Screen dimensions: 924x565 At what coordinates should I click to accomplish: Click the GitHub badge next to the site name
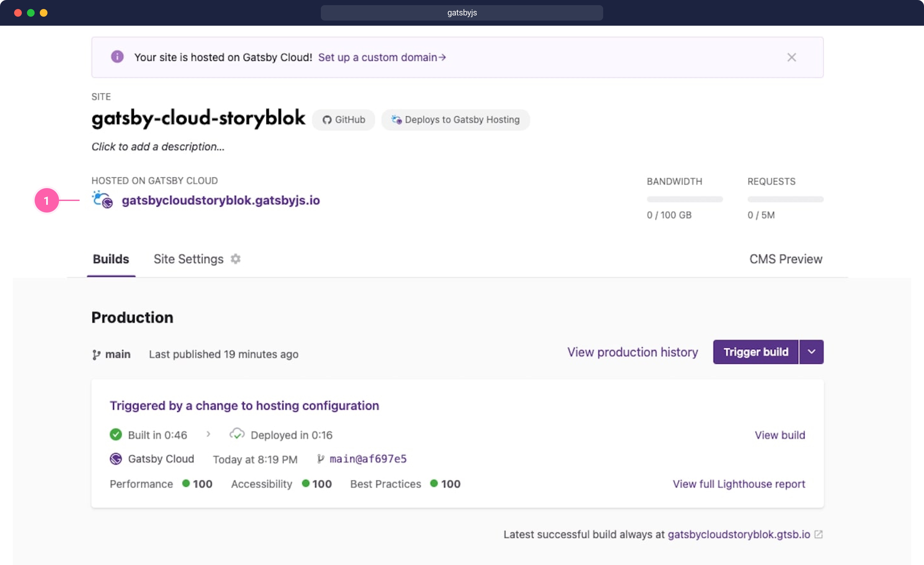344,120
